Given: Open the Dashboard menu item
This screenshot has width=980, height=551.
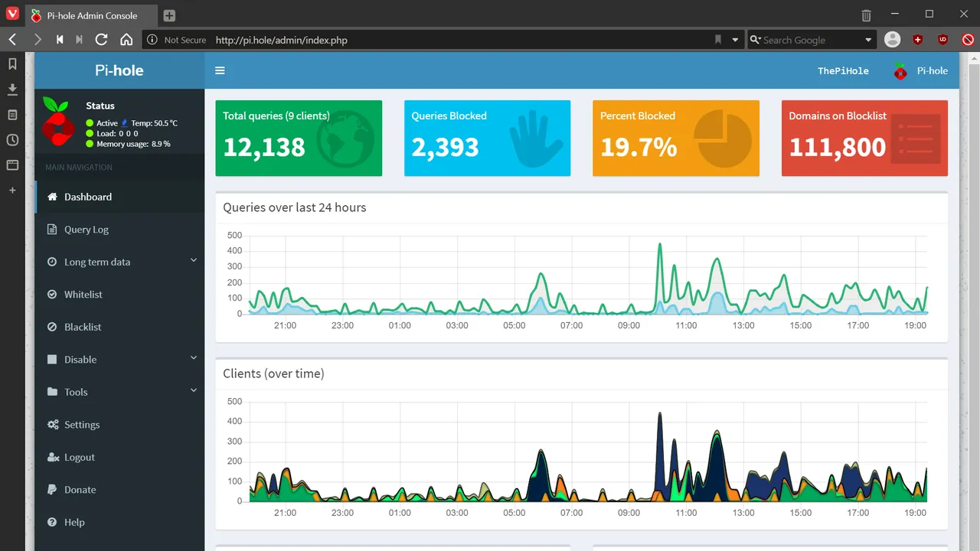Looking at the screenshot, I should 119,197.
